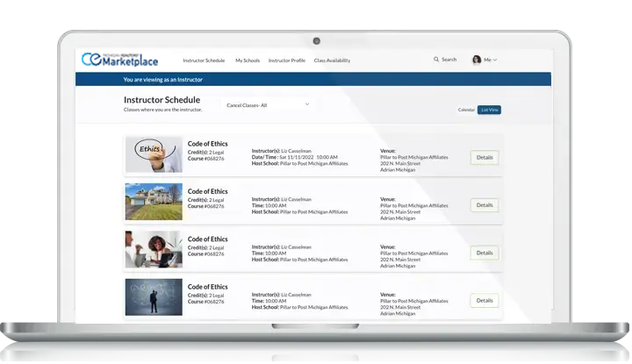Click the first Code of Ethics title

208,144
